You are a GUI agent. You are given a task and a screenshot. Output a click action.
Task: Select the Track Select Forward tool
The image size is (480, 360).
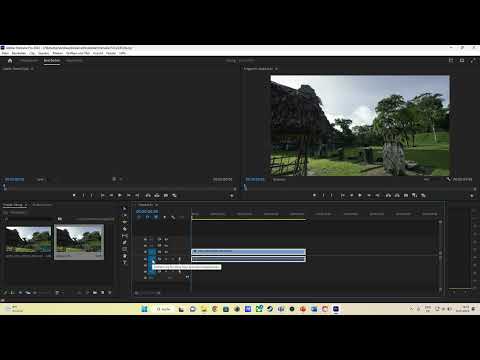click(125, 215)
